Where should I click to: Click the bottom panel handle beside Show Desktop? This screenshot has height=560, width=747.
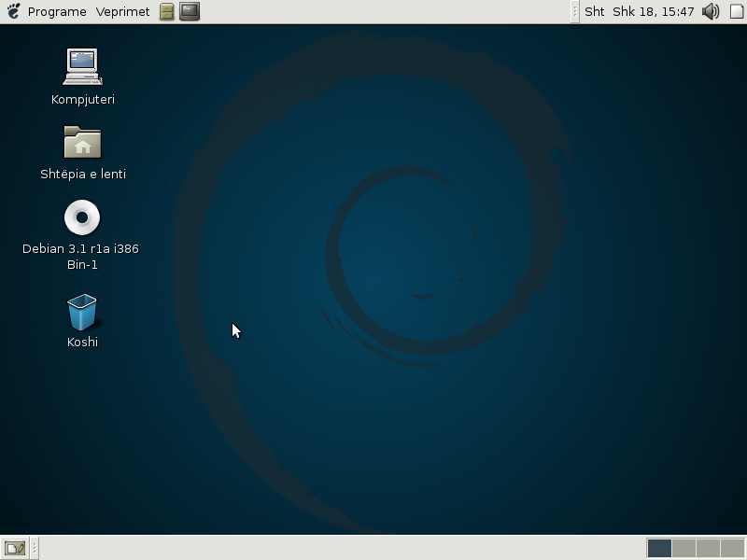35,548
